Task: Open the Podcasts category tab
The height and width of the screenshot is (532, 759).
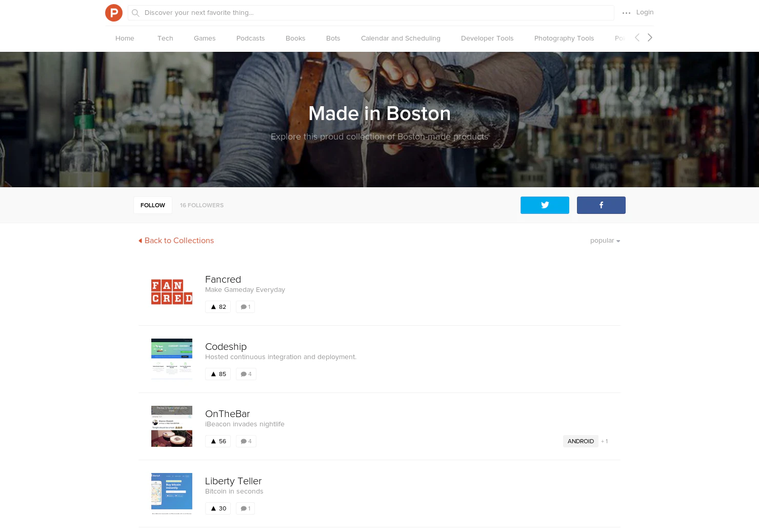Action: 251,38
